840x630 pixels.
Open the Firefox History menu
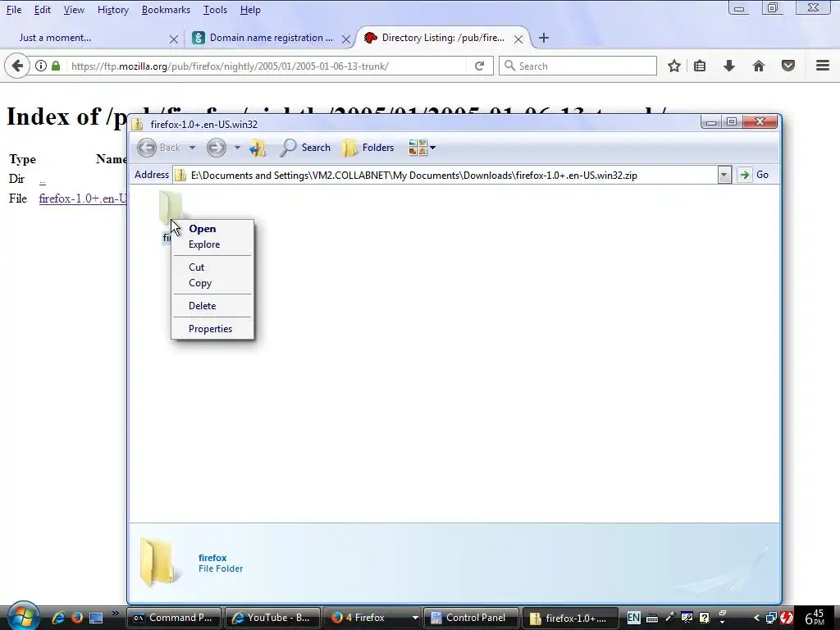[113, 10]
